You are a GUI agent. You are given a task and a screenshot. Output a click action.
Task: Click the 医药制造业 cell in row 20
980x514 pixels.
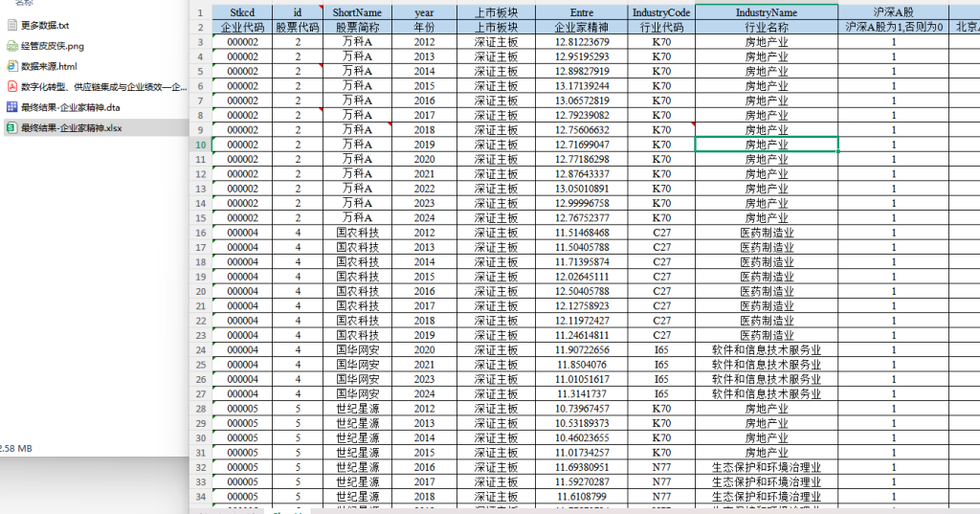767,291
